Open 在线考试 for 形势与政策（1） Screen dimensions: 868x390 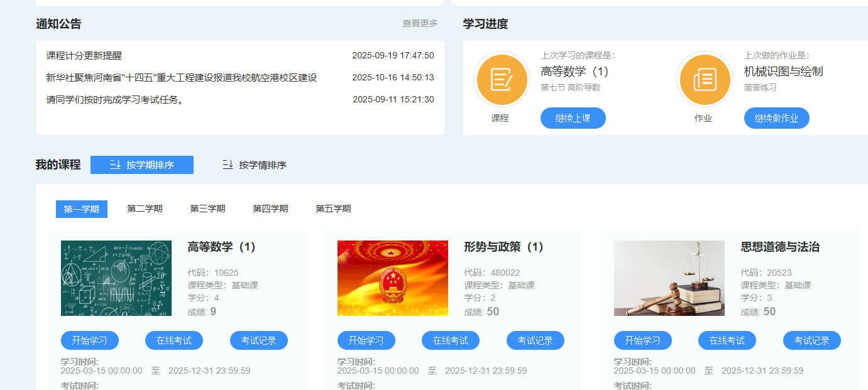[450, 340]
